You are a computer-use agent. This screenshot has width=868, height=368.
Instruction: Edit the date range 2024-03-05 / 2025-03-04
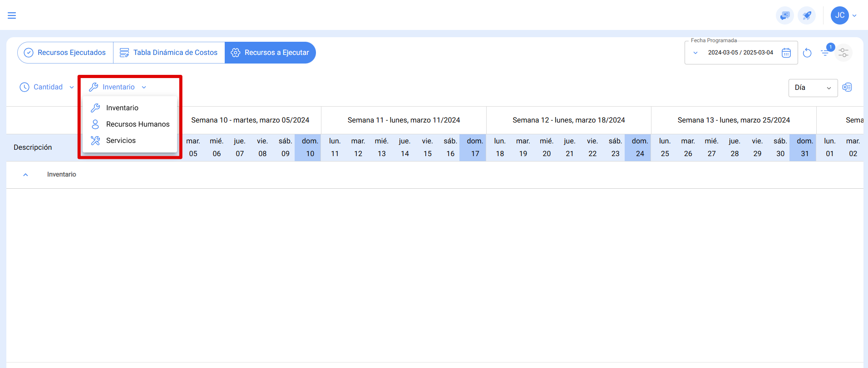pos(740,53)
